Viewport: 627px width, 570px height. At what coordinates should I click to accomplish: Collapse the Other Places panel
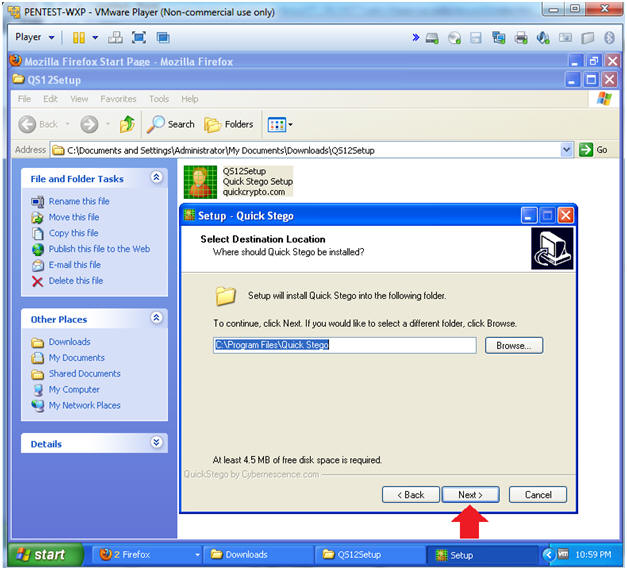click(156, 318)
